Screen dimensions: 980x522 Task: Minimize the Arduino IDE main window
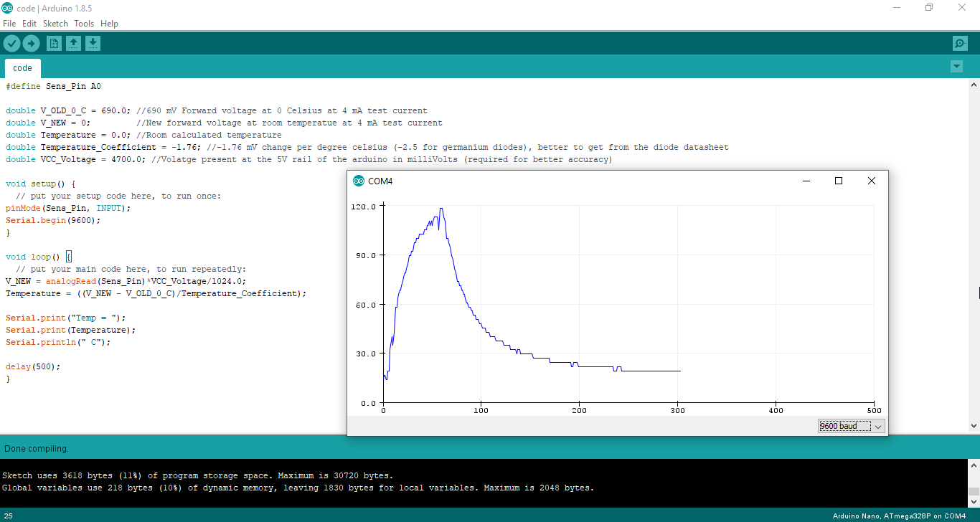pyautogui.click(x=897, y=8)
